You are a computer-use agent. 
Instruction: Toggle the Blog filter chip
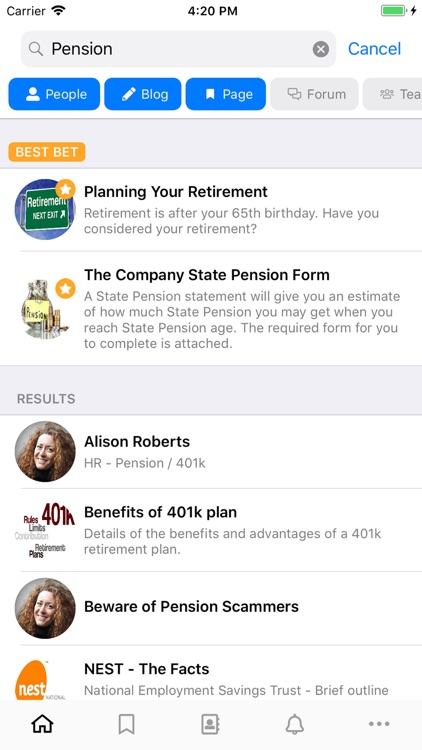(x=143, y=94)
